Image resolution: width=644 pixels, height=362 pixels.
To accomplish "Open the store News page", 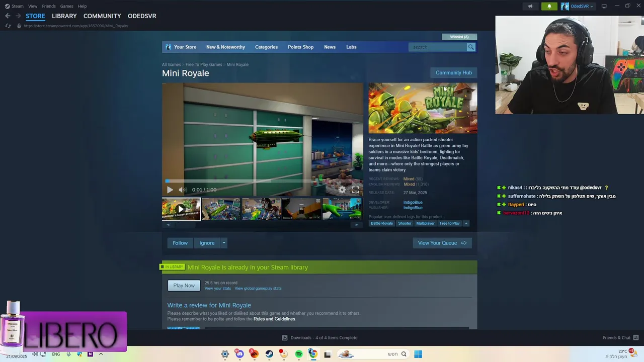I will pyautogui.click(x=330, y=47).
